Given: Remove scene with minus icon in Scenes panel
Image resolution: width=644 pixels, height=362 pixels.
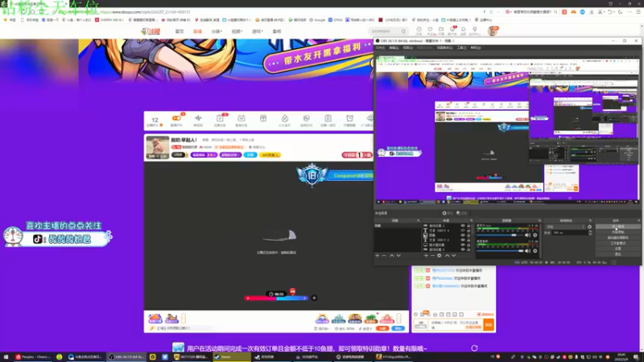Looking at the screenshot, I should [384, 255].
